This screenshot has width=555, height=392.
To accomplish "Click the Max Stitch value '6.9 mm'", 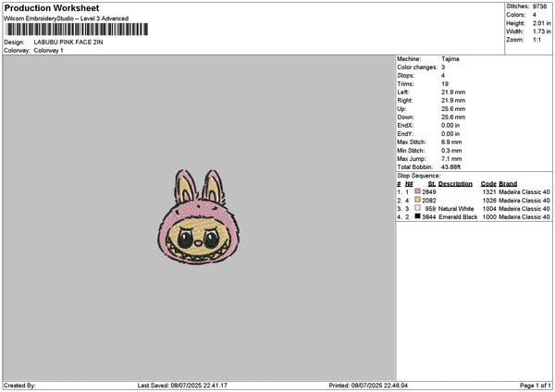I will click(451, 142).
